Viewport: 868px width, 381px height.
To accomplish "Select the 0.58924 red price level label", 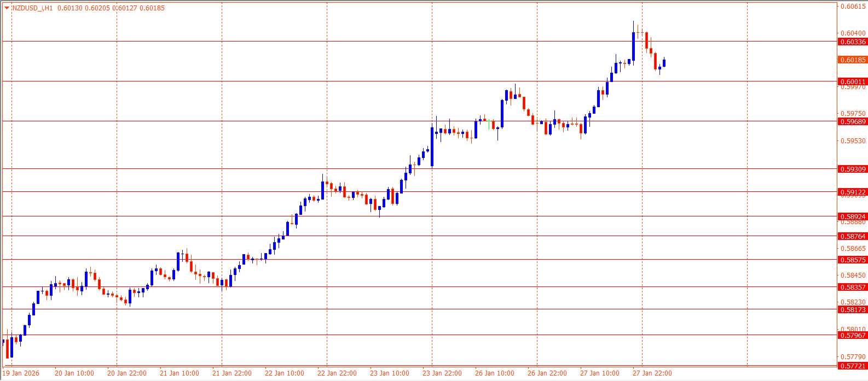I will 853,216.
